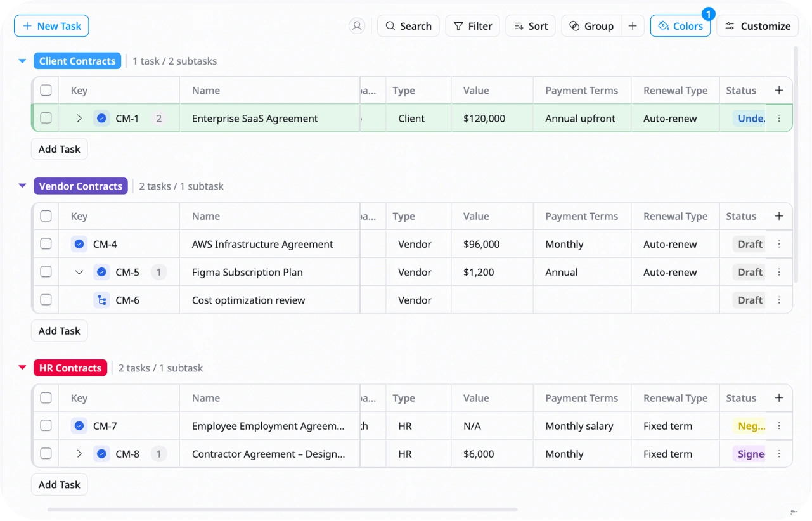The width and height of the screenshot is (812, 521).
Task: Open the Search tool
Action: coord(408,26)
